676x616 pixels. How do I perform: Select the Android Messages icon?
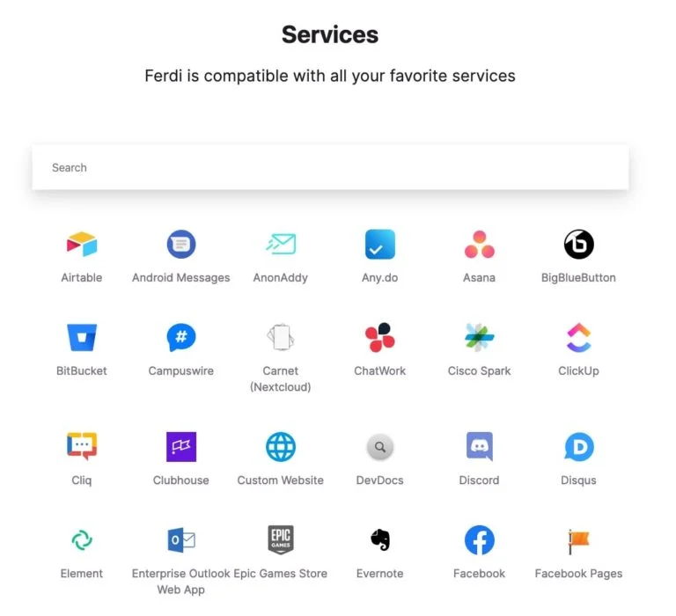point(181,244)
